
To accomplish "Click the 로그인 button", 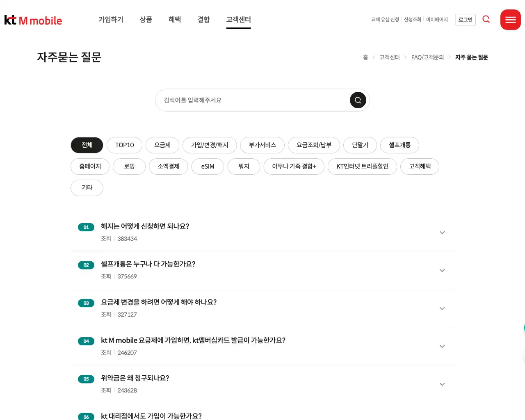I will click(465, 20).
